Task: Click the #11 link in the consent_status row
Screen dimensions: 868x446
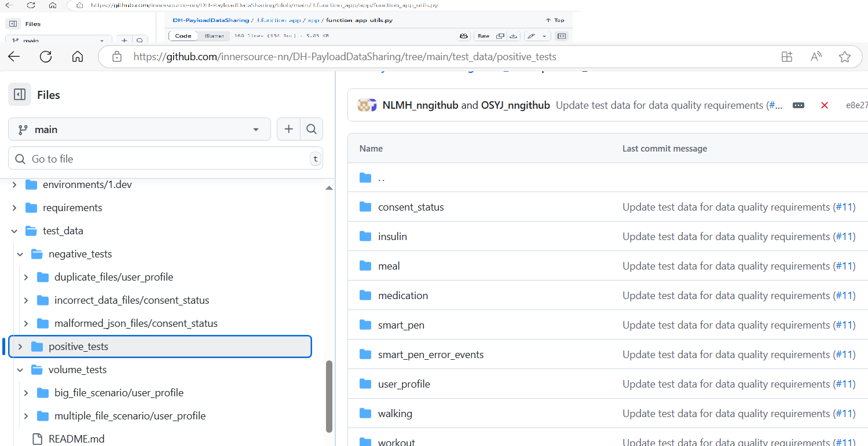Action: click(844, 207)
